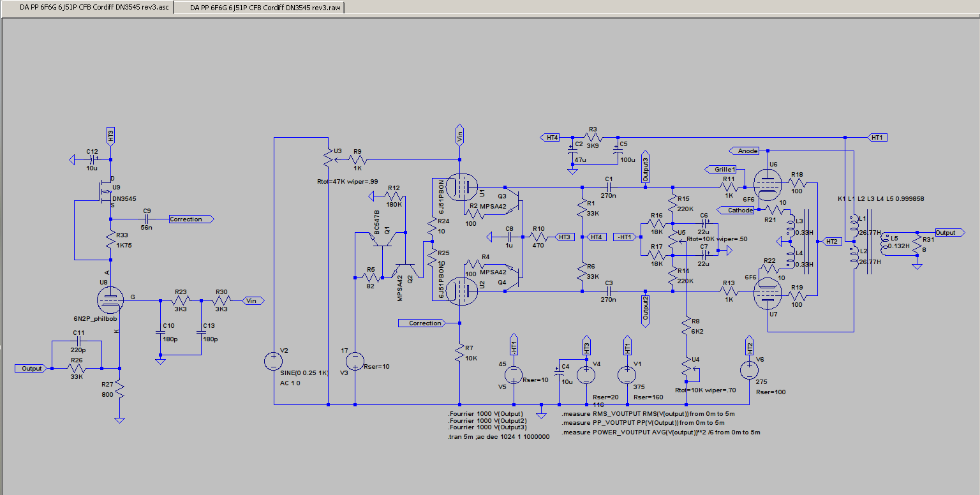The image size is (980, 495).
Task: Select the V3 voltage source symbol
Action: pos(355,362)
